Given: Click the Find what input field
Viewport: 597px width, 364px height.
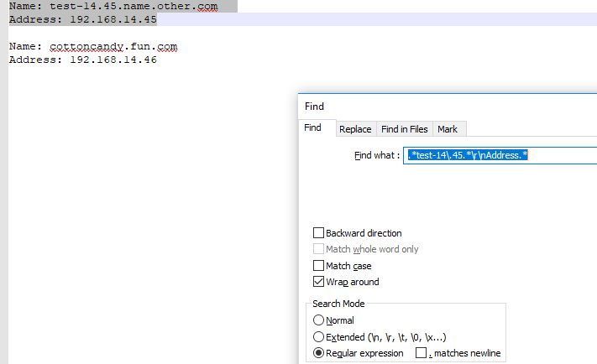Looking at the screenshot, I should 500,155.
